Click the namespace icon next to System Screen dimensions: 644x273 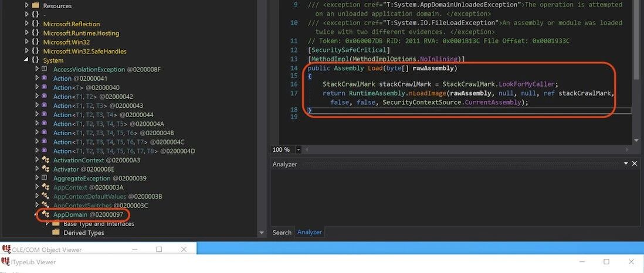click(x=36, y=60)
